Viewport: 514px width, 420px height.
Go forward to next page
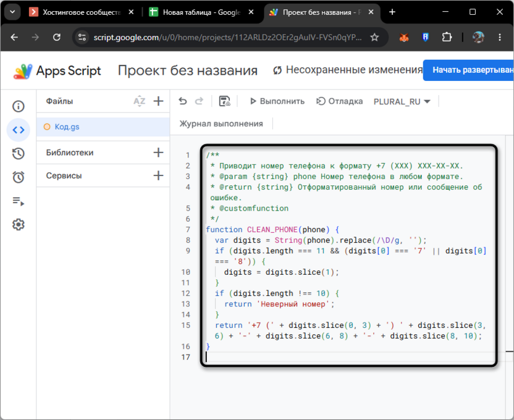click(35, 37)
